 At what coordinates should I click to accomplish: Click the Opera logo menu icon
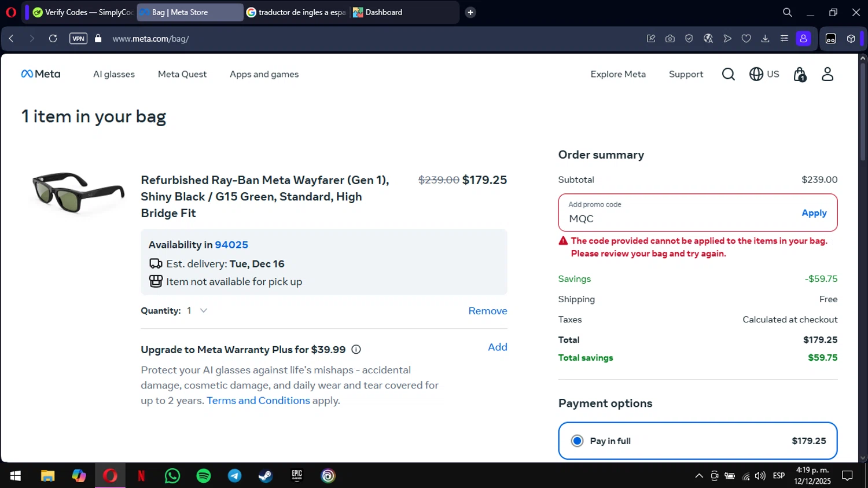click(10, 12)
